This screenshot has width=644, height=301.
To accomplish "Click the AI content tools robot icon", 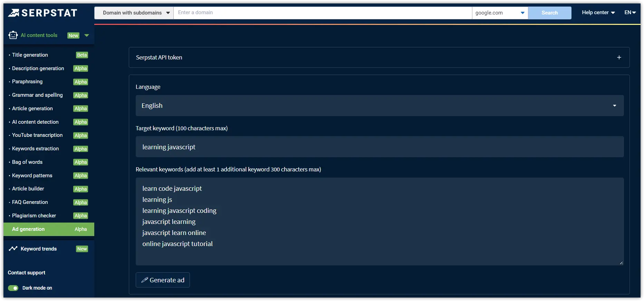I will (13, 35).
